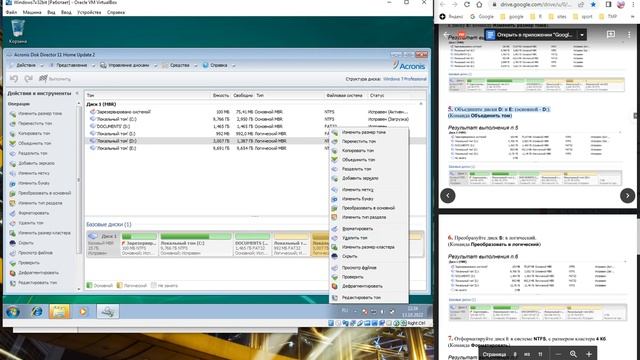Click sidebar 'Добавить зеркало' mirror operation

point(36,163)
